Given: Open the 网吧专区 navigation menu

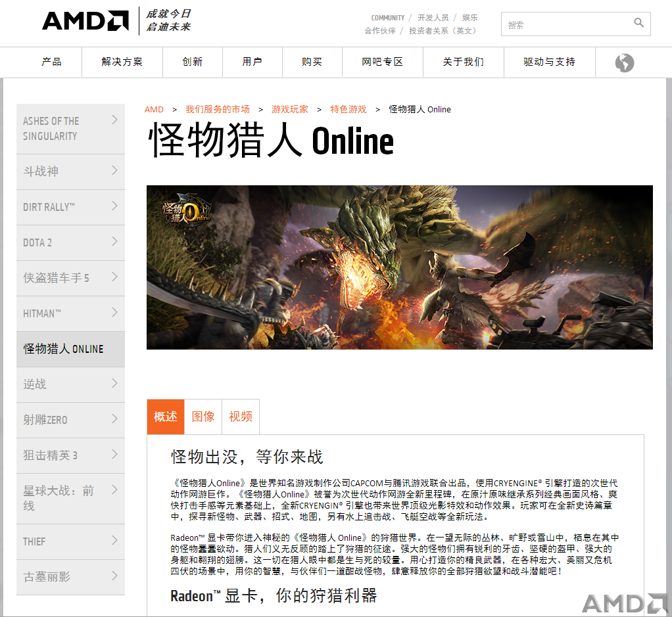Looking at the screenshot, I should pyautogui.click(x=382, y=62).
